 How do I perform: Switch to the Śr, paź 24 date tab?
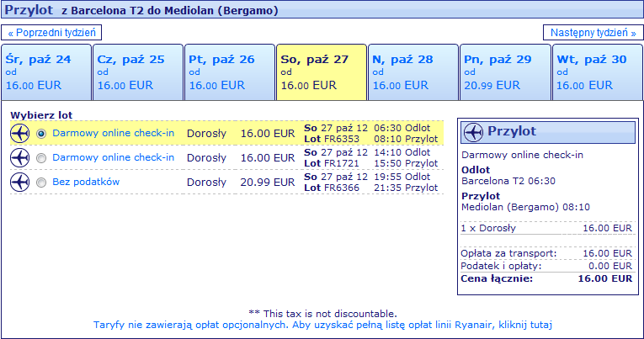tap(46, 72)
